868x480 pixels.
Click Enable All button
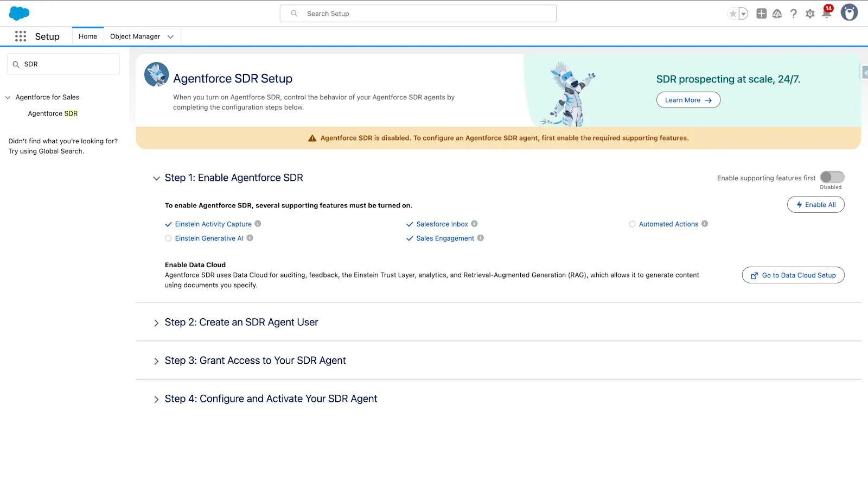pyautogui.click(x=815, y=205)
